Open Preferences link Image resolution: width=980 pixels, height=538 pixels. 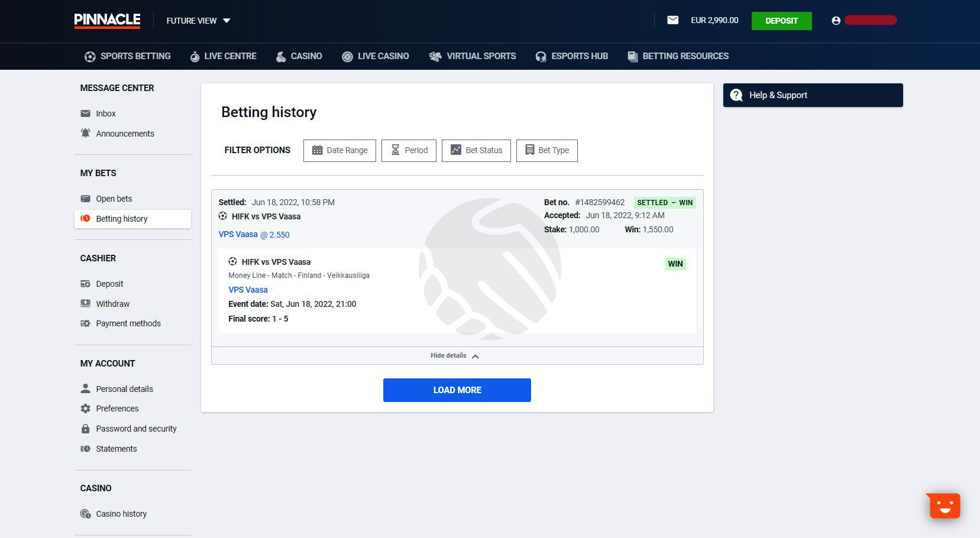[x=118, y=409]
